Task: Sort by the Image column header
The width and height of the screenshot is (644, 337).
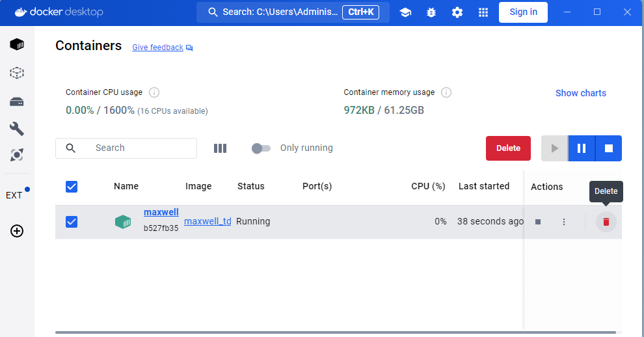Action: [x=198, y=186]
